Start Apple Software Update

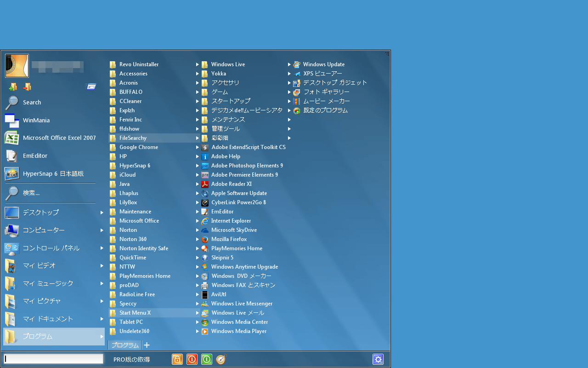point(234,193)
